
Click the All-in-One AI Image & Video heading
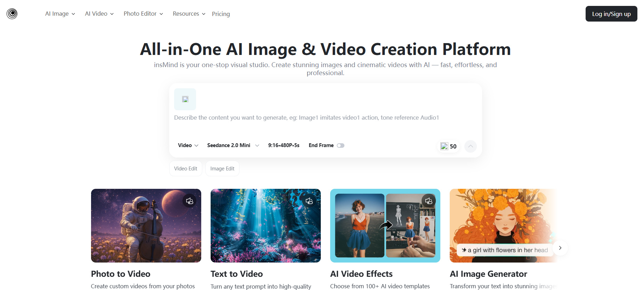point(325,49)
